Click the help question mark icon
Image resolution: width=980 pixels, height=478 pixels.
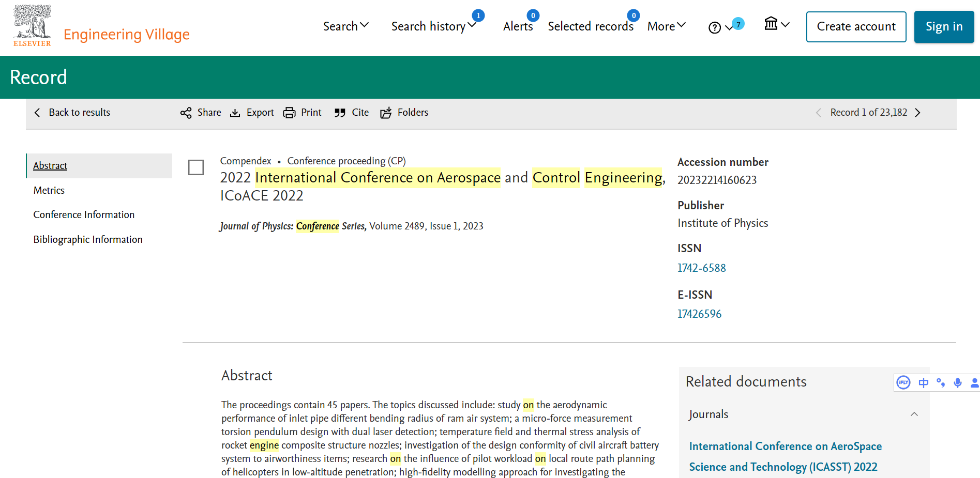pos(715,27)
